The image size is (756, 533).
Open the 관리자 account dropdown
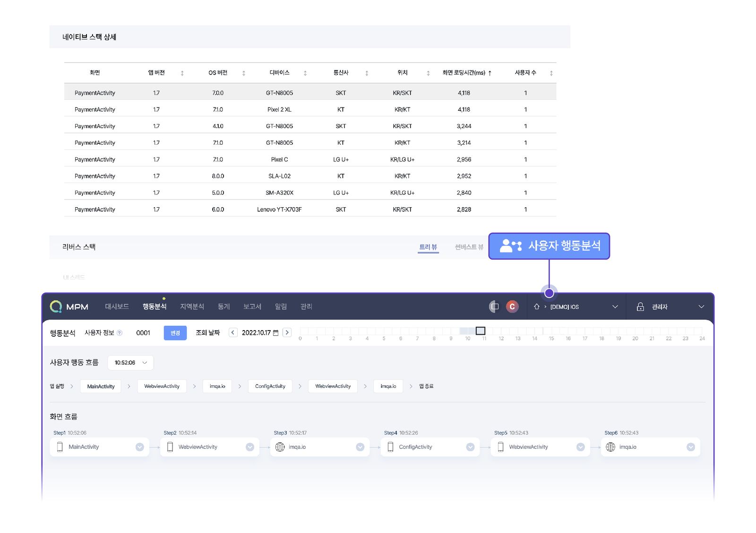(670, 306)
